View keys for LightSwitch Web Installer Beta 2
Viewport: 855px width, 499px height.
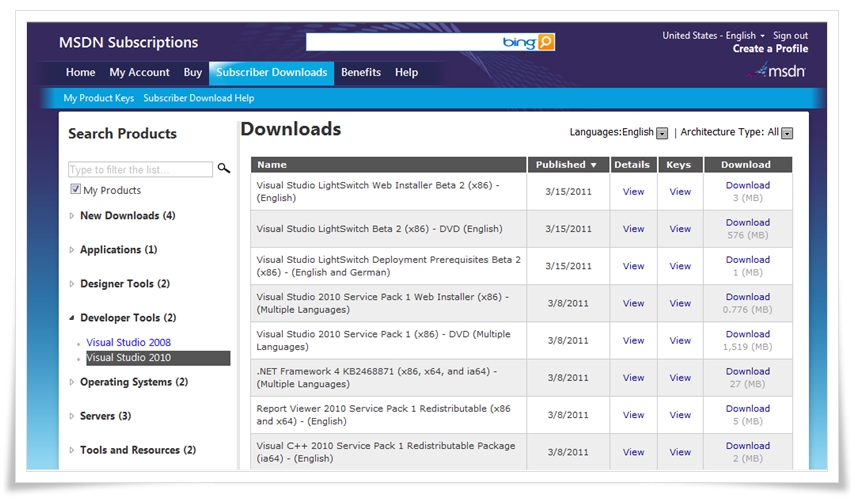point(680,192)
